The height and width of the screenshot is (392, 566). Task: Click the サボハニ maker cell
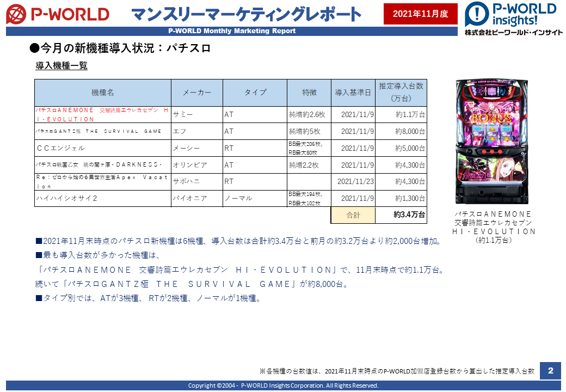pyautogui.click(x=197, y=181)
